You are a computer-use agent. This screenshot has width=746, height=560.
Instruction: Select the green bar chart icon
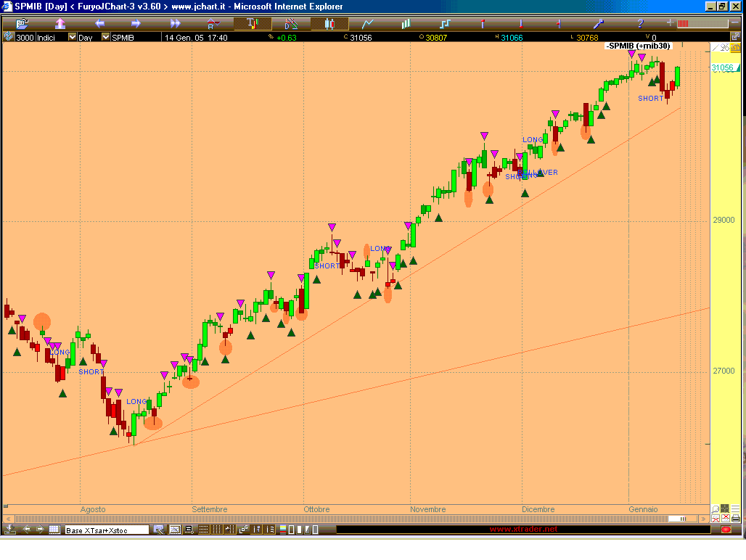(406, 24)
